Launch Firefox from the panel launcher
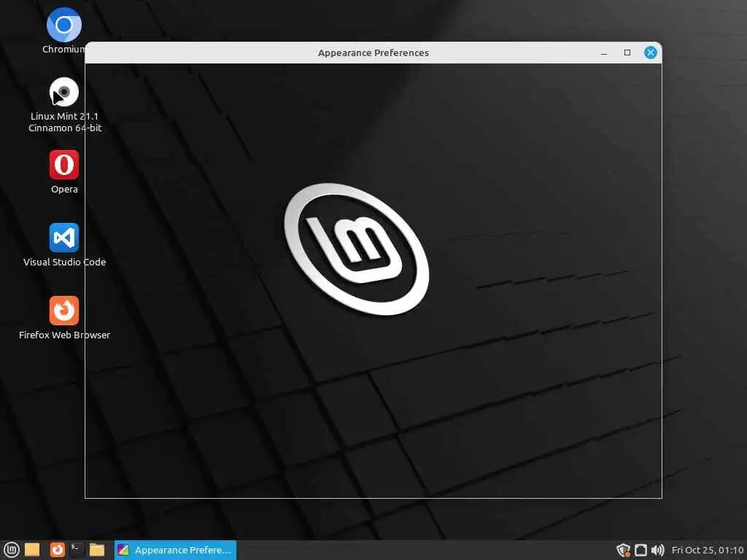This screenshot has height=560, width=747. 57,550
